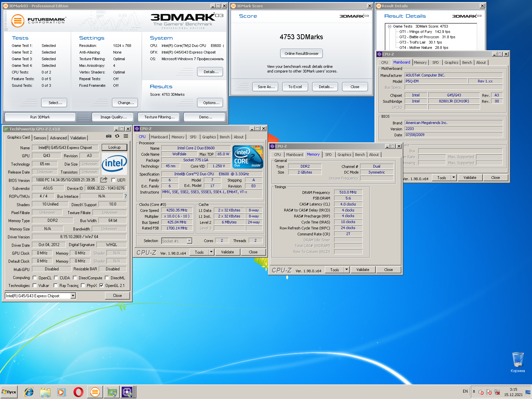
Task: Launch Internet Explorer from taskbar
Action: point(29,392)
